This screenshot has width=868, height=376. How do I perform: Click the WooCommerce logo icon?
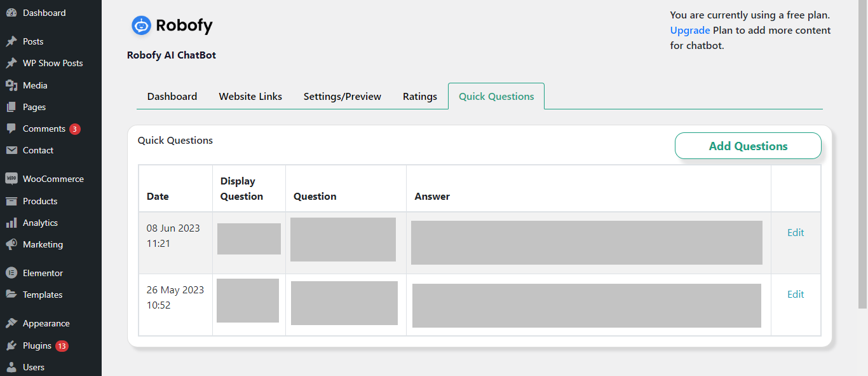coord(11,179)
